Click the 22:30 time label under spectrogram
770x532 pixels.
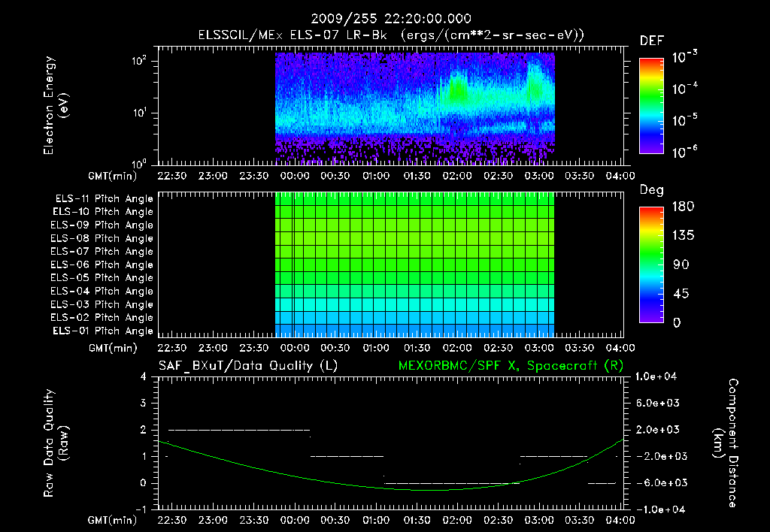pyautogui.click(x=172, y=176)
